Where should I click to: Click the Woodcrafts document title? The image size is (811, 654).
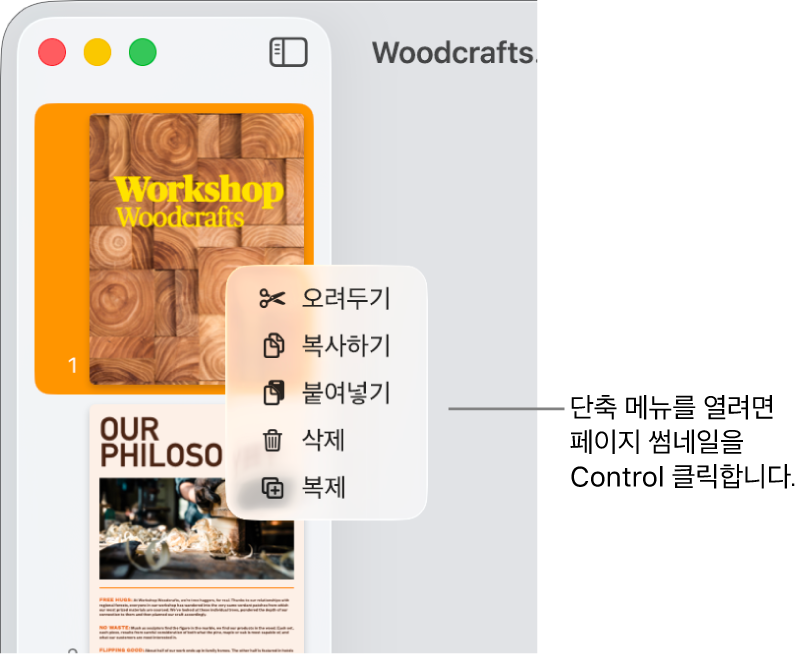(454, 53)
